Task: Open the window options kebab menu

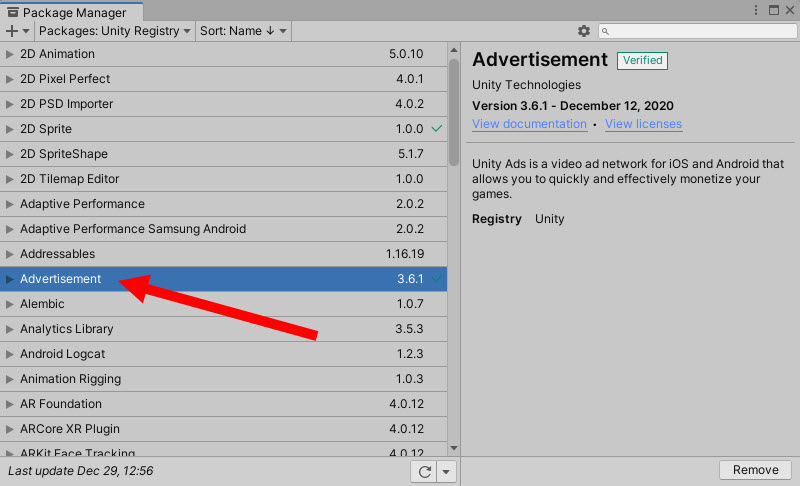Action: click(756, 10)
